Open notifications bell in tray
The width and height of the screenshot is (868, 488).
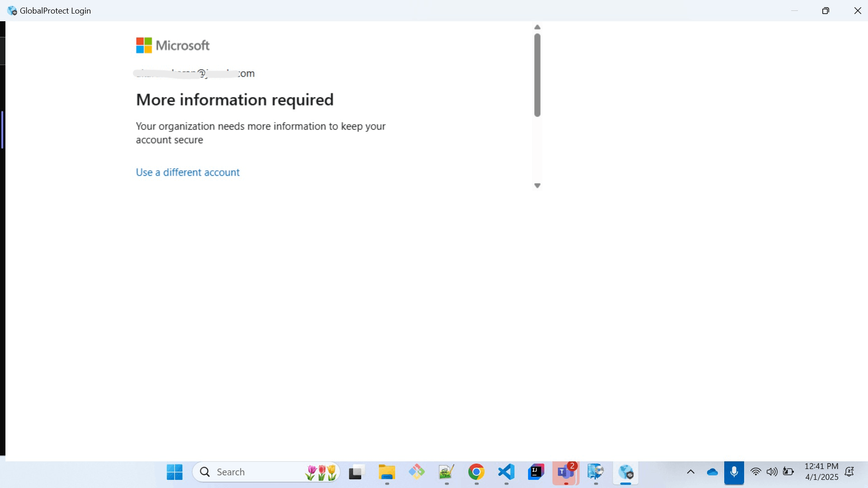tap(849, 472)
